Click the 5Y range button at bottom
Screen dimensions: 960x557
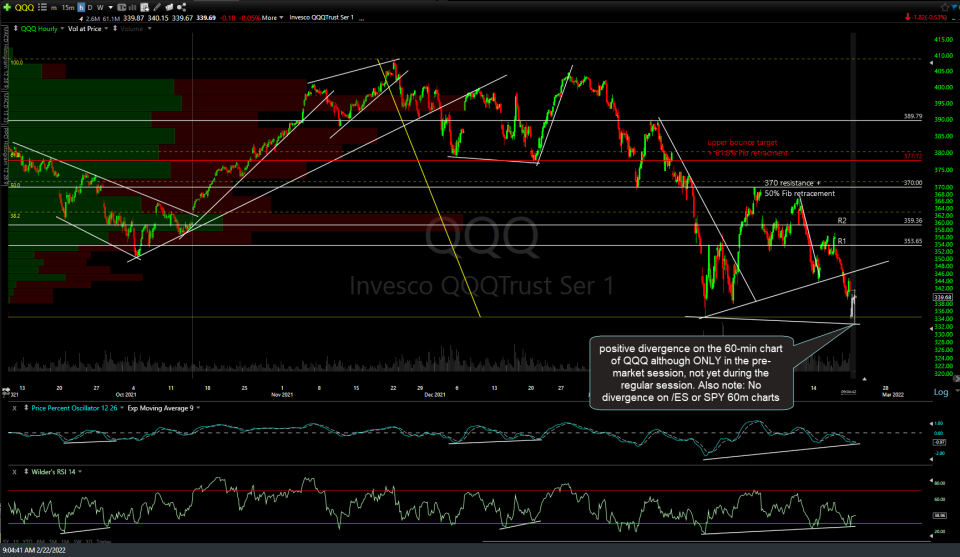coord(6,542)
